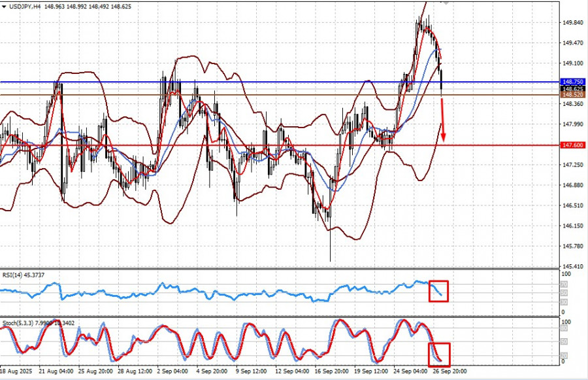
Task: Click the 24 Sep 04:00 time label
Action: 410,371
